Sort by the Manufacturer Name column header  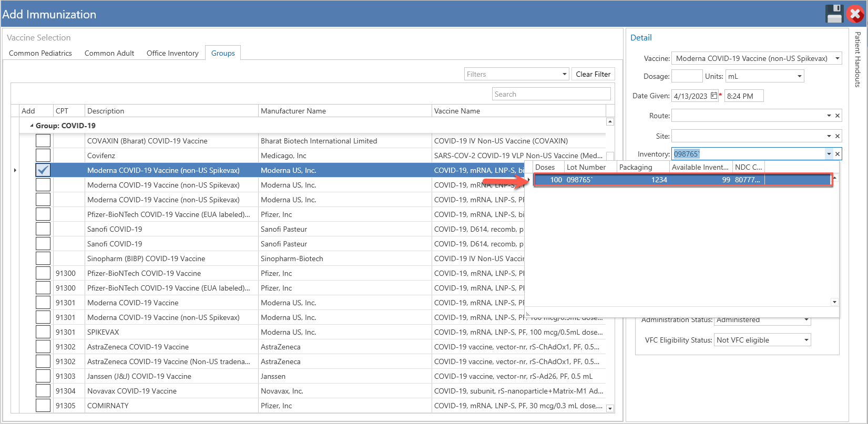345,111
